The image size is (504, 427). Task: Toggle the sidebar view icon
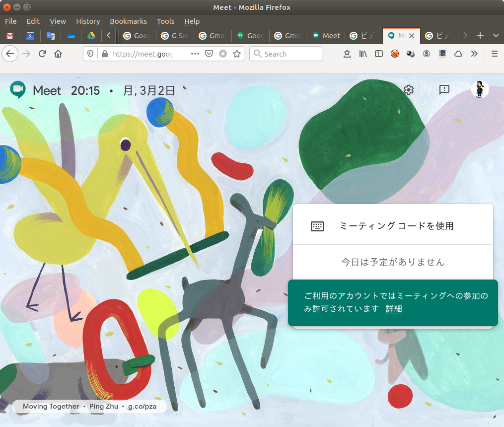[379, 54]
